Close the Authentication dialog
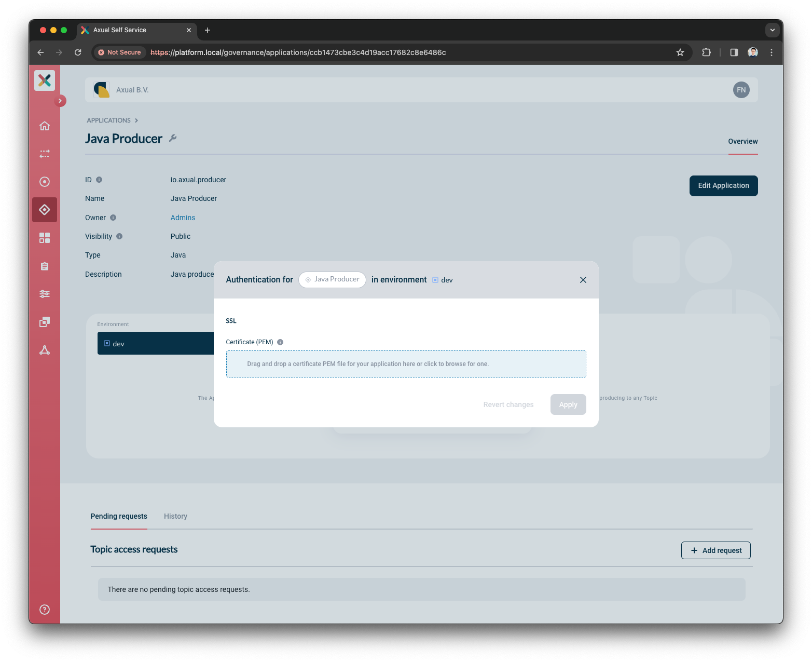 point(583,280)
